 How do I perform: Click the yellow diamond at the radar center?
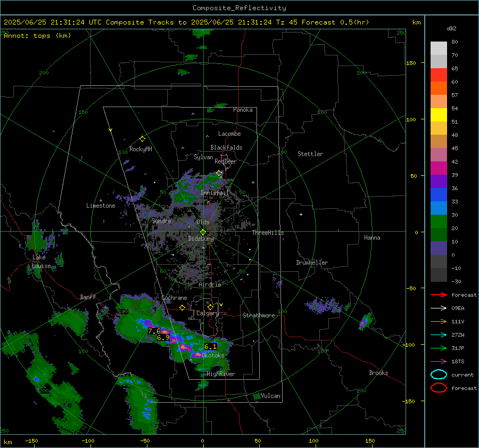point(203,232)
